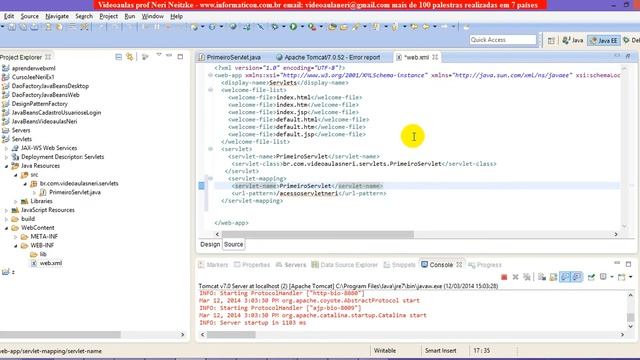Expand the JavaScript Resources node

[x=7, y=210]
